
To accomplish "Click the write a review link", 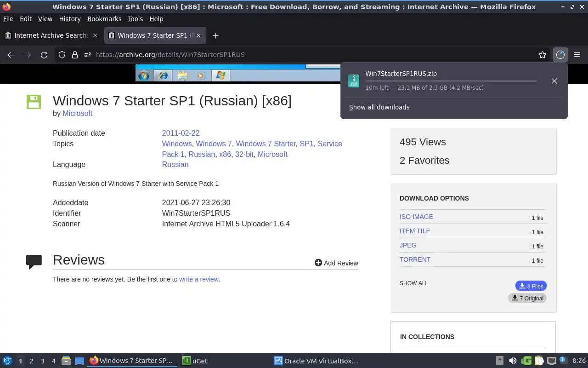I will tap(199, 279).
